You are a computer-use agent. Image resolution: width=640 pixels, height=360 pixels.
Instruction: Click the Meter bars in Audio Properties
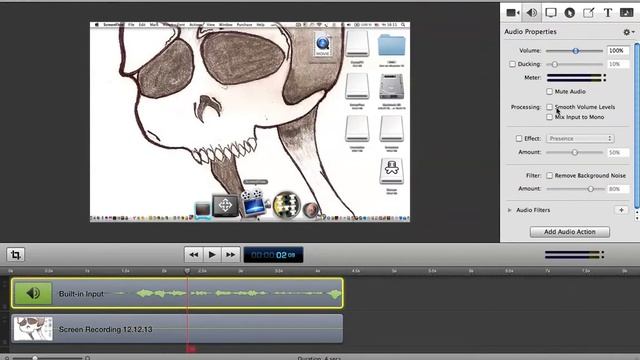(x=576, y=78)
